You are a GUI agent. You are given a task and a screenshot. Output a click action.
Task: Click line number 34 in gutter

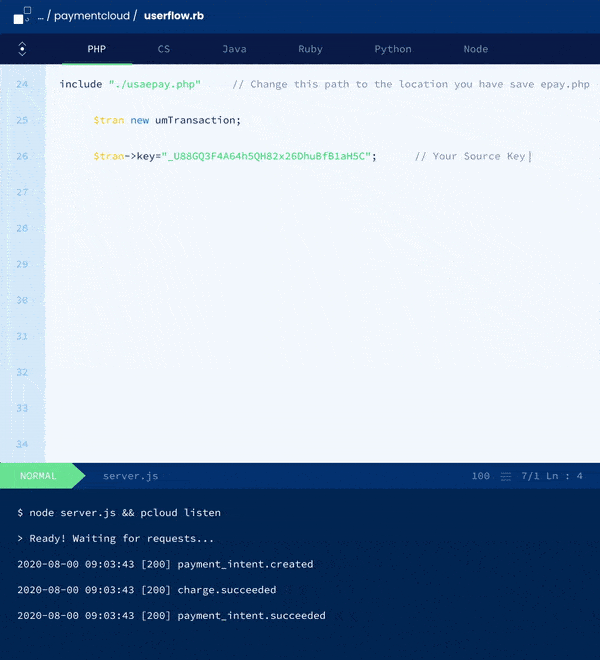point(22,444)
